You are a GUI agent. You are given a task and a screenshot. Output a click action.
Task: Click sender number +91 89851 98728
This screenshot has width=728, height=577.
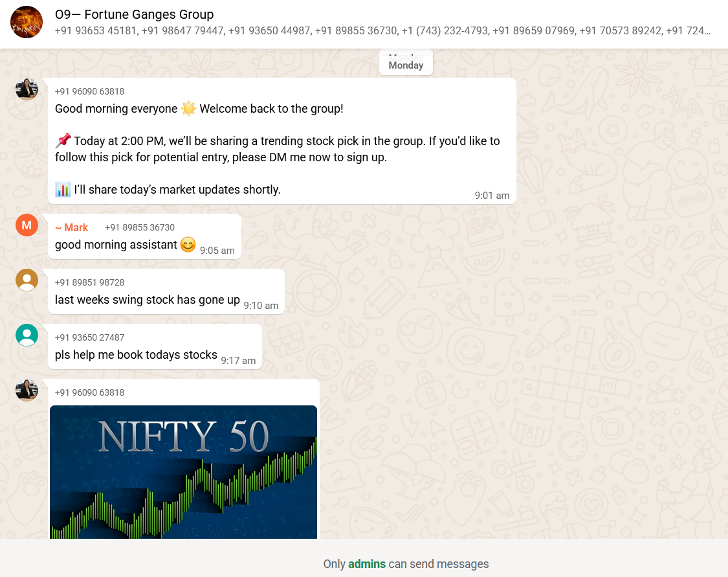[x=89, y=282]
